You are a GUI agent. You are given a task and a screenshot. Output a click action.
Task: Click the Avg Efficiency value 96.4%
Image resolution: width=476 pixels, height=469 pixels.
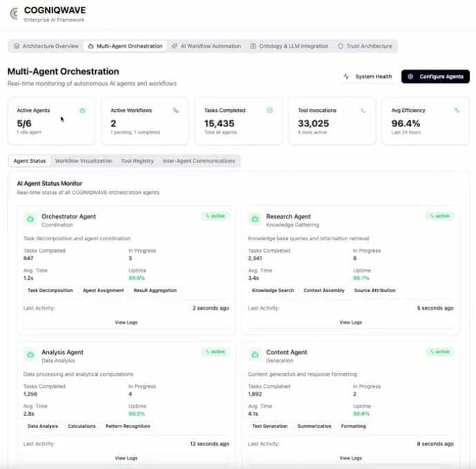[406, 124]
